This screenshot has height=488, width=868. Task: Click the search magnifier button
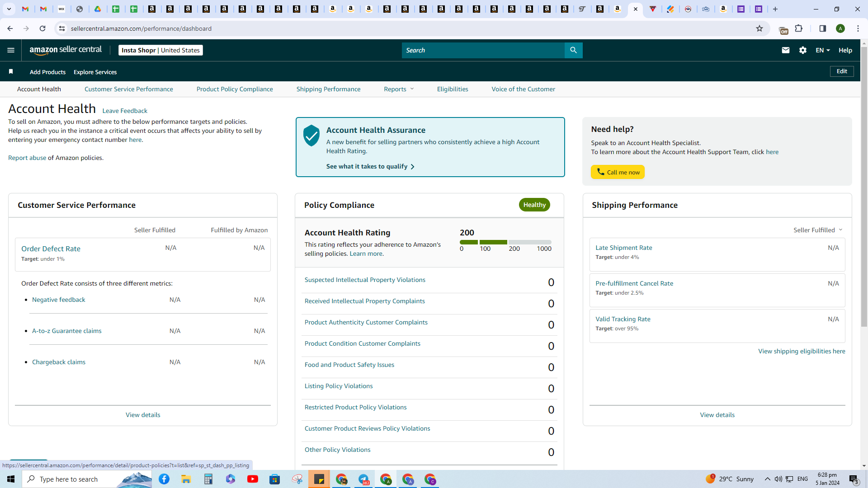[573, 50]
